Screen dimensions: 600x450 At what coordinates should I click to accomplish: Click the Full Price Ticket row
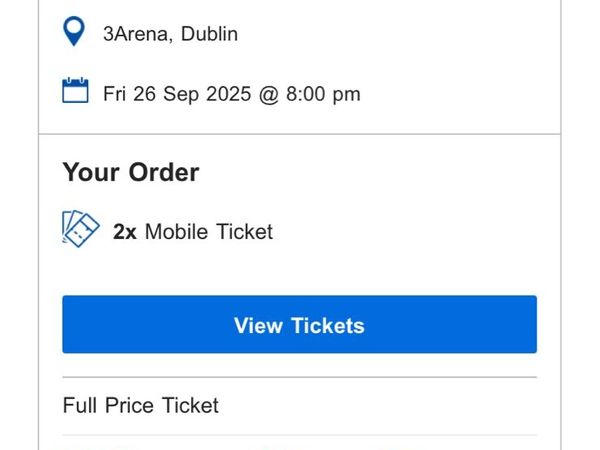[300, 406]
